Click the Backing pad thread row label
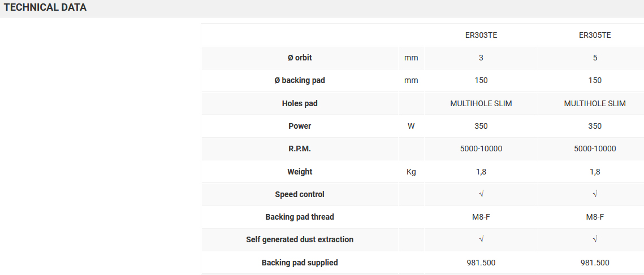 300,217
